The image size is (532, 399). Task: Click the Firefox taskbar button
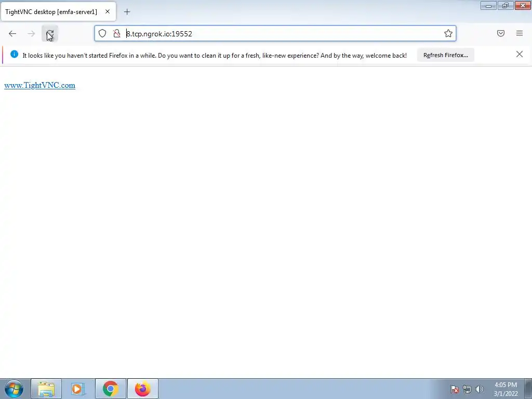tap(142, 389)
